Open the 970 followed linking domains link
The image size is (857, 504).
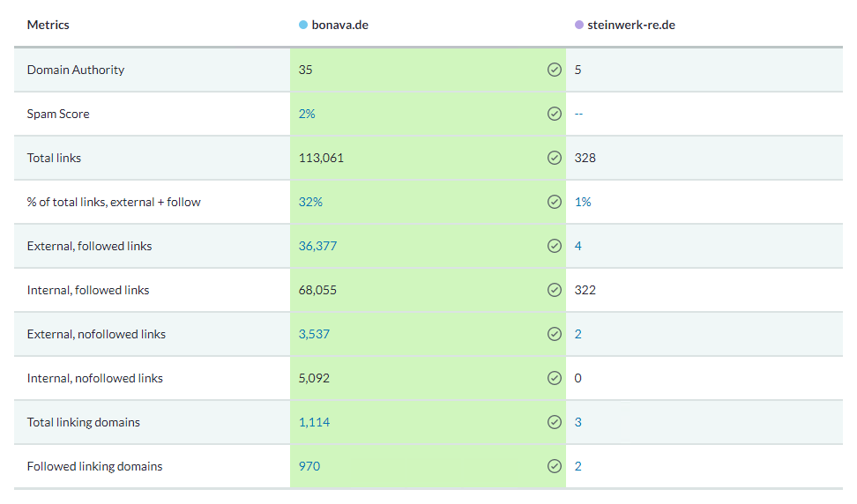pos(309,466)
